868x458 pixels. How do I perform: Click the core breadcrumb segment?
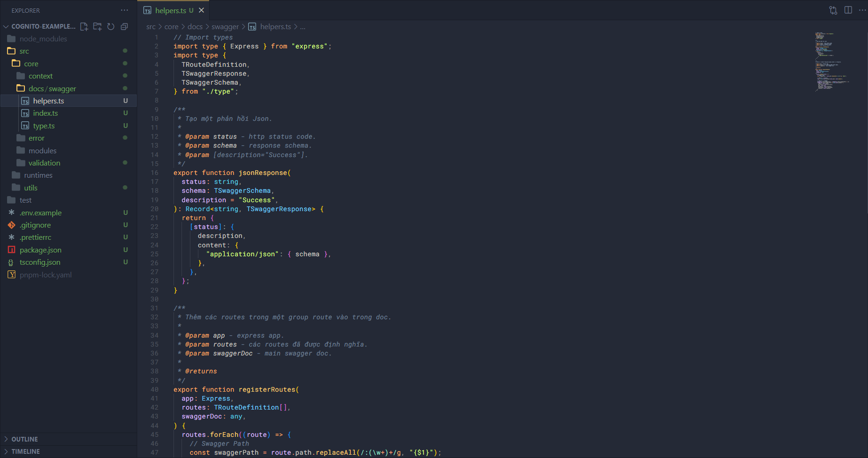pos(171,27)
